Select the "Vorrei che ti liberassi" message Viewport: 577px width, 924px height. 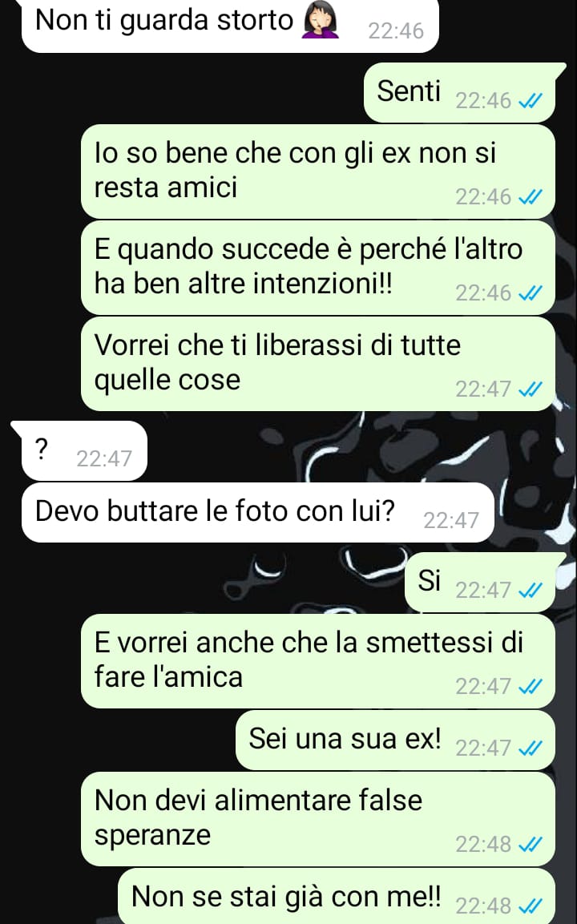[318, 364]
